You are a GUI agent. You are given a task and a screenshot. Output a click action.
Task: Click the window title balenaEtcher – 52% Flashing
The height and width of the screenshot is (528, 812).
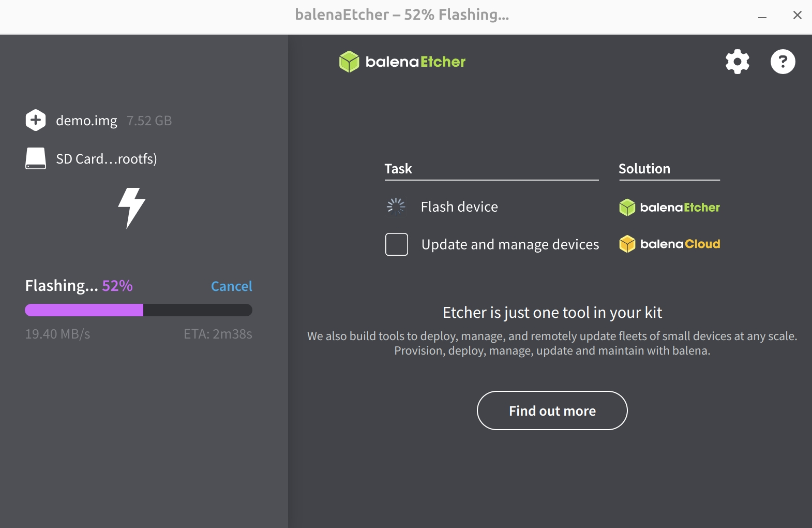[402, 14]
